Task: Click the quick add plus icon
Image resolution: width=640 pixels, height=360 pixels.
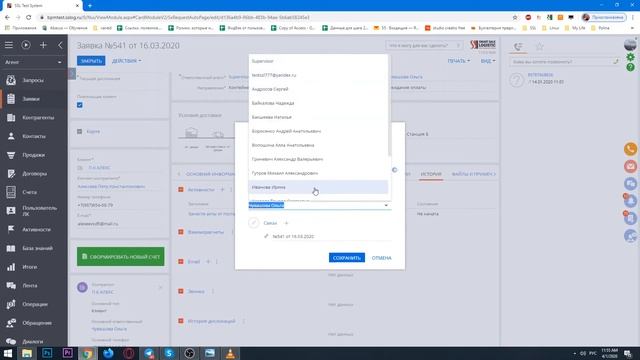Action: point(43,45)
